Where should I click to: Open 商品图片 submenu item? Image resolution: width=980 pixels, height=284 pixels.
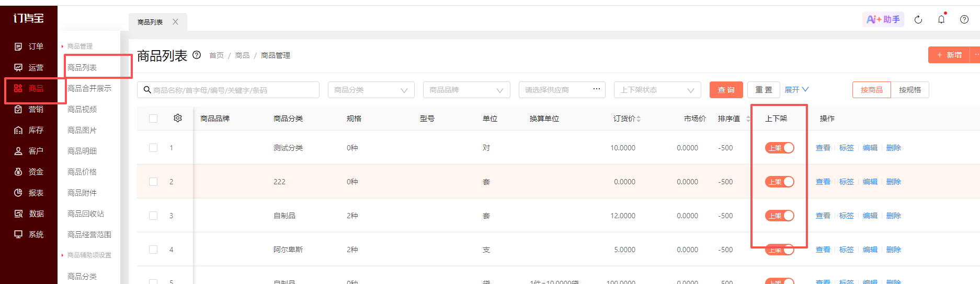pyautogui.click(x=82, y=130)
